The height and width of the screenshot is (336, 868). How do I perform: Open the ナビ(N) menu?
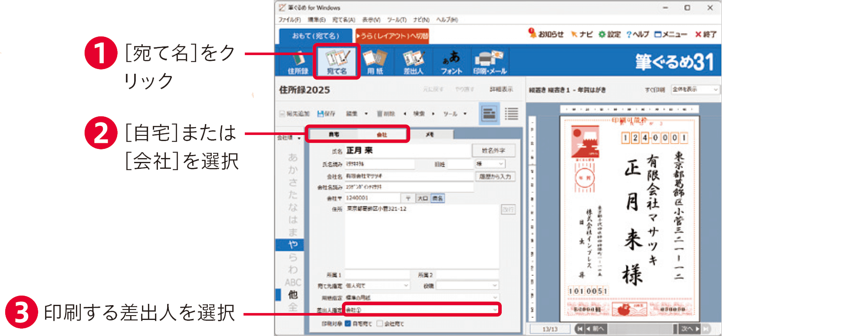click(421, 20)
